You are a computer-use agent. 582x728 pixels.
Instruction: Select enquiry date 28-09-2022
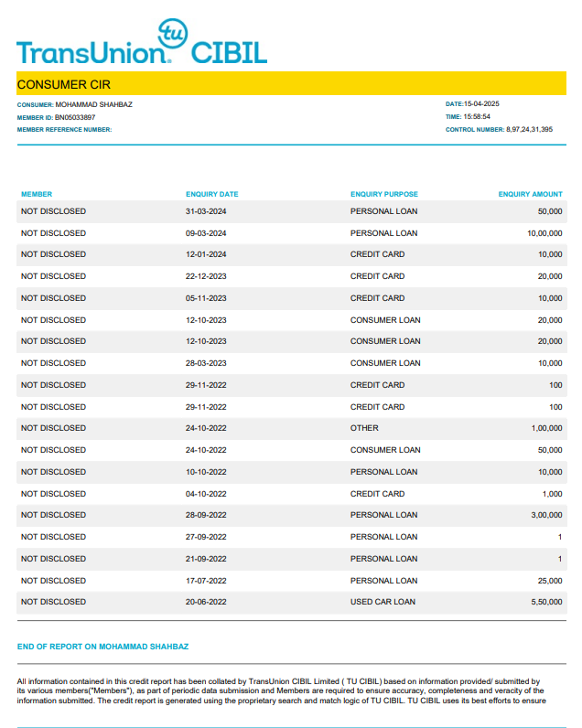pos(206,515)
